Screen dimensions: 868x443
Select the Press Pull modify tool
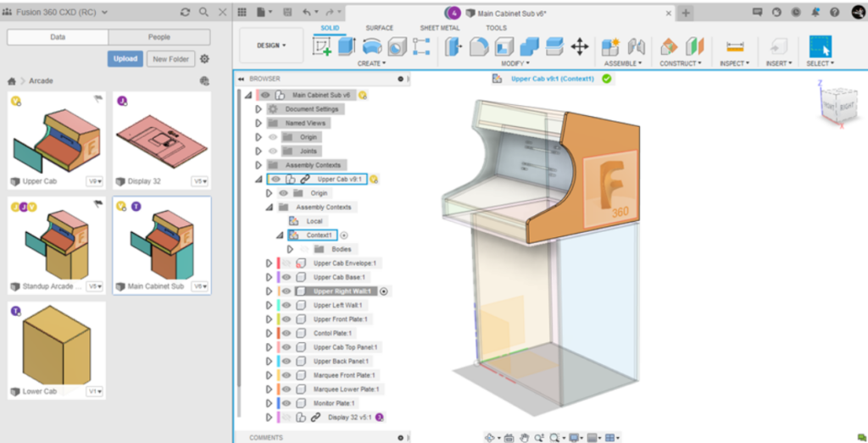[453, 47]
